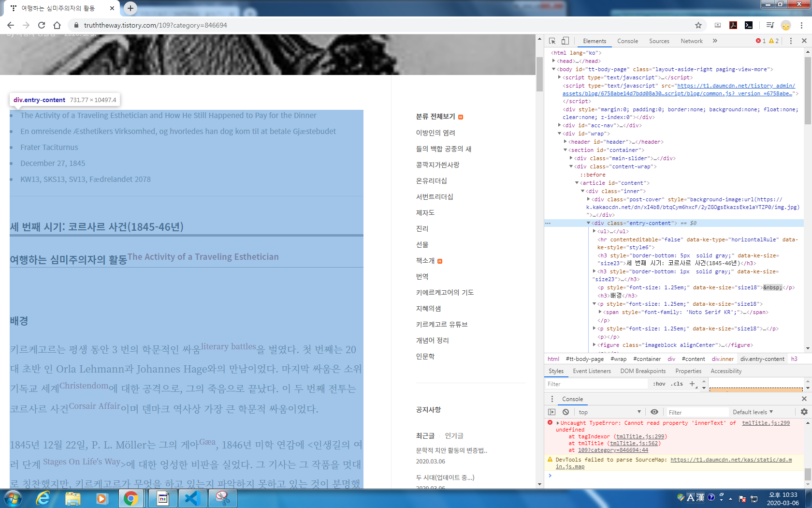Collapse the section container node
This screenshot has height=508, width=812.
point(565,150)
